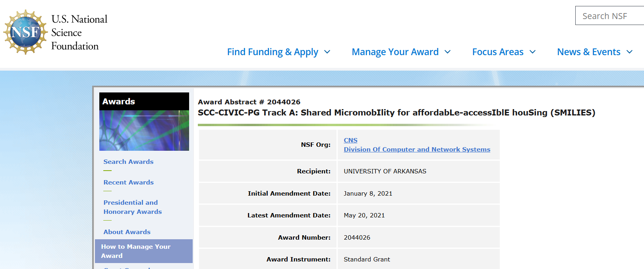Click the Awards sidebar banner image

[x=144, y=131]
